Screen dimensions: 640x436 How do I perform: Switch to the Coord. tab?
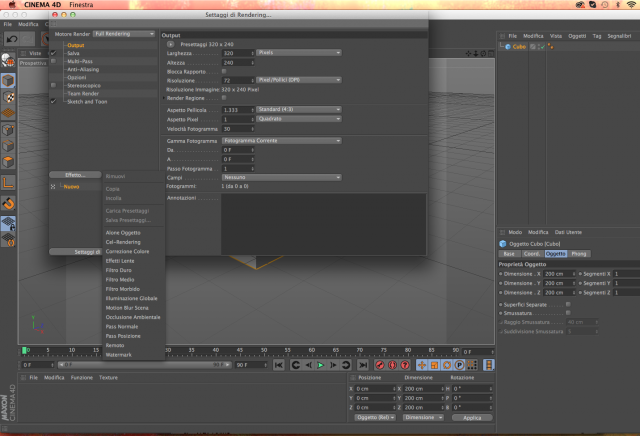(532, 254)
